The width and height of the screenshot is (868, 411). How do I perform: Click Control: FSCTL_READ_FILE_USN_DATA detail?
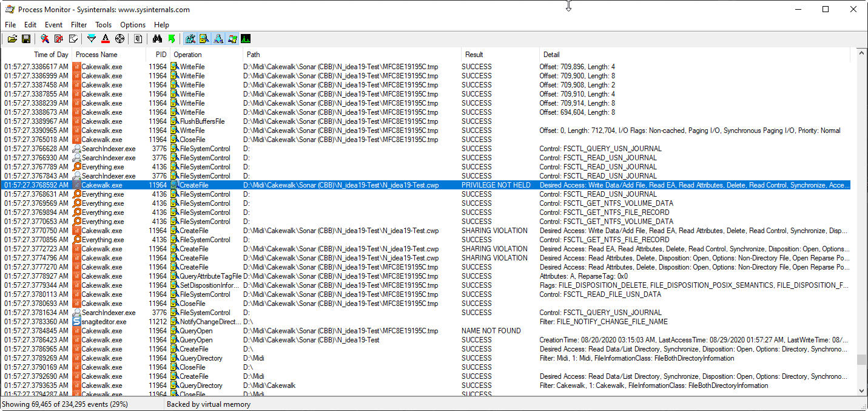pos(601,294)
